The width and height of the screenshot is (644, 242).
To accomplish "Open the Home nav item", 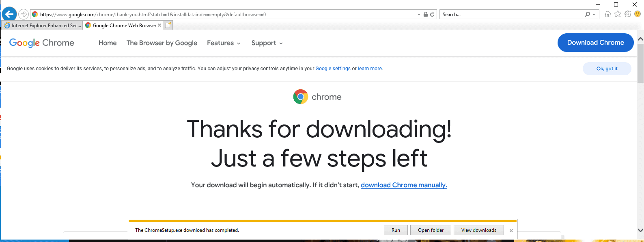I will [x=108, y=43].
